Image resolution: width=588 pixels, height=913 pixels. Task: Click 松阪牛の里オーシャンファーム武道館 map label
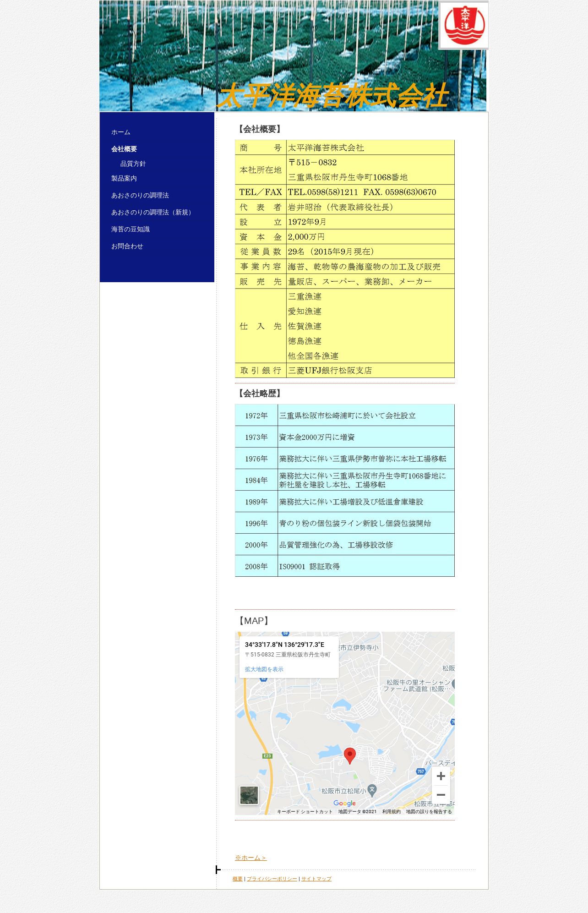click(418, 685)
